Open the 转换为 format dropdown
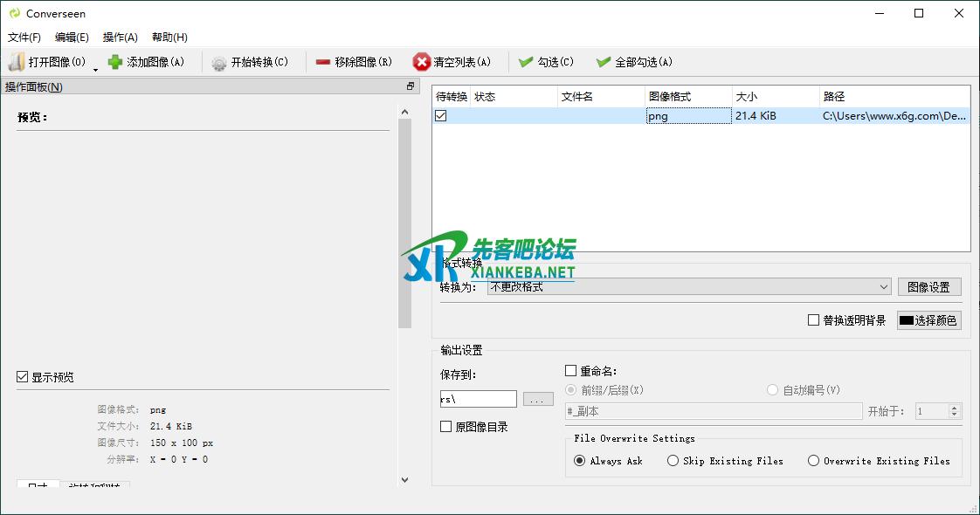 [x=884, y=287]
